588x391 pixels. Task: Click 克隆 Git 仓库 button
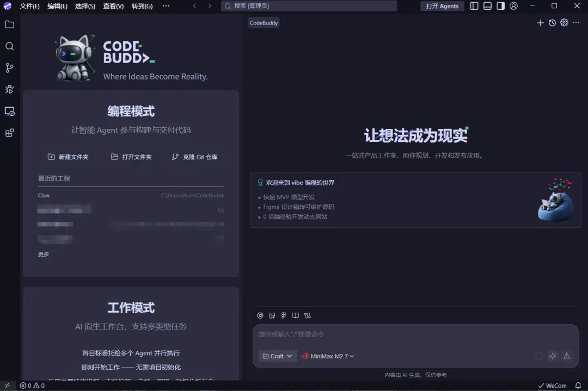click(194, 157)
